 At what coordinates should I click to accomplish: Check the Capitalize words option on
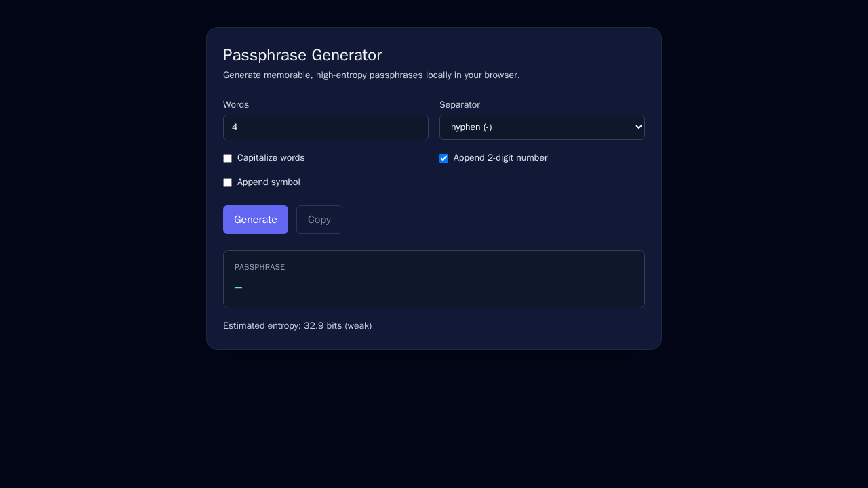click(227, 158)
